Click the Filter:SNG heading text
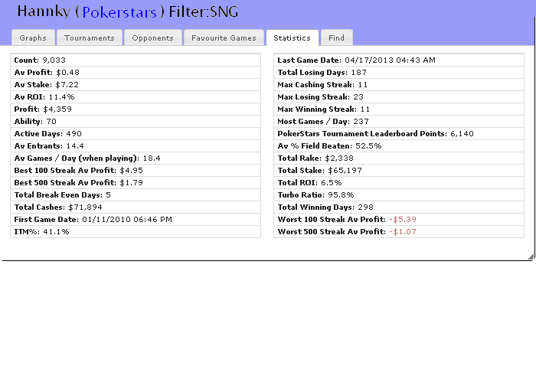 (204, 11)
